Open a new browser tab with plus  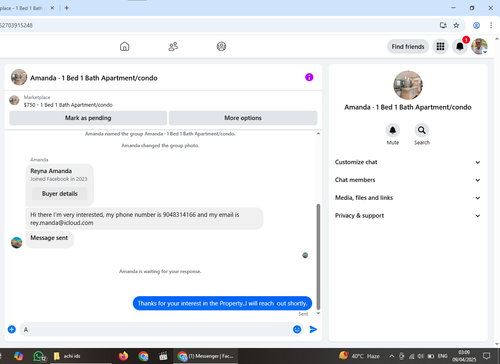coord(67,8)
